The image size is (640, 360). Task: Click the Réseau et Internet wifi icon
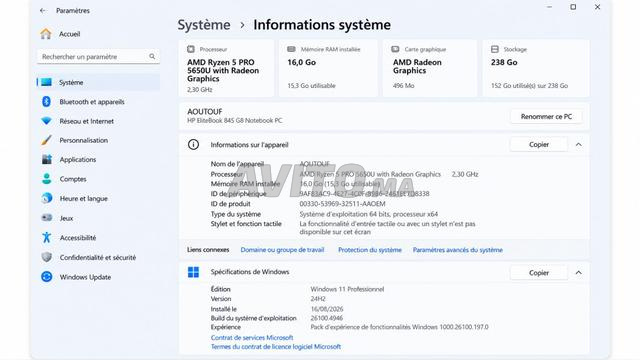[47, 121]
